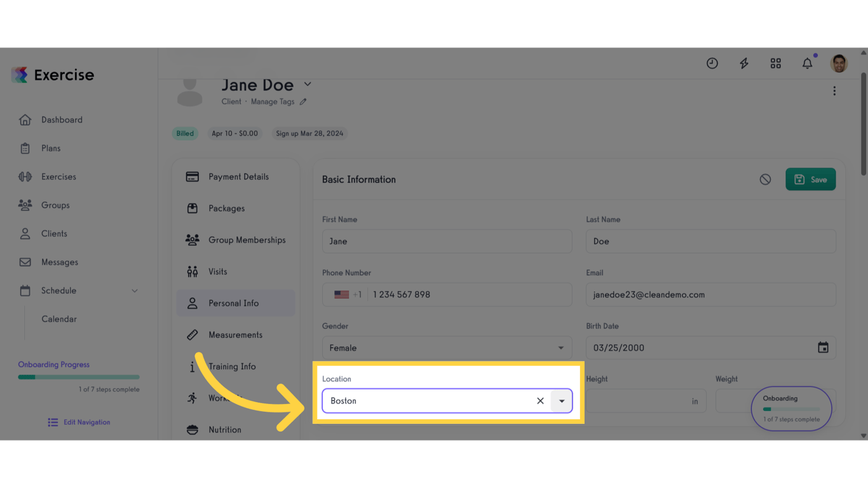Expand the Schedule menu chevron
Image resolution: width=868 pixels, height=488 pixels.
pos(135,291)
